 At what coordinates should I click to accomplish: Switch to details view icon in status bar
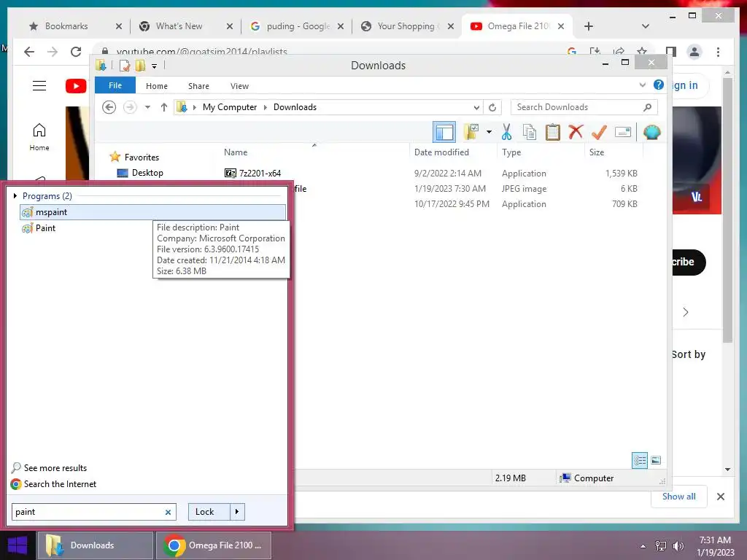640,460
